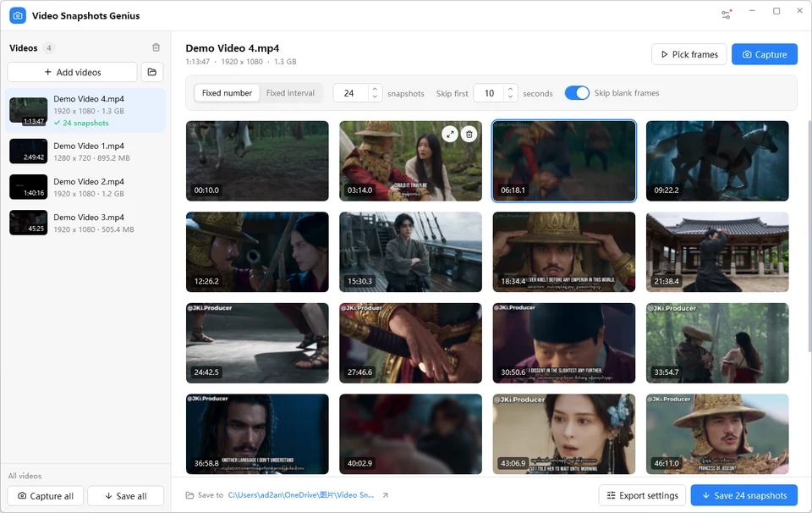Toggle Skip blank frames switch

coord(577,93)
